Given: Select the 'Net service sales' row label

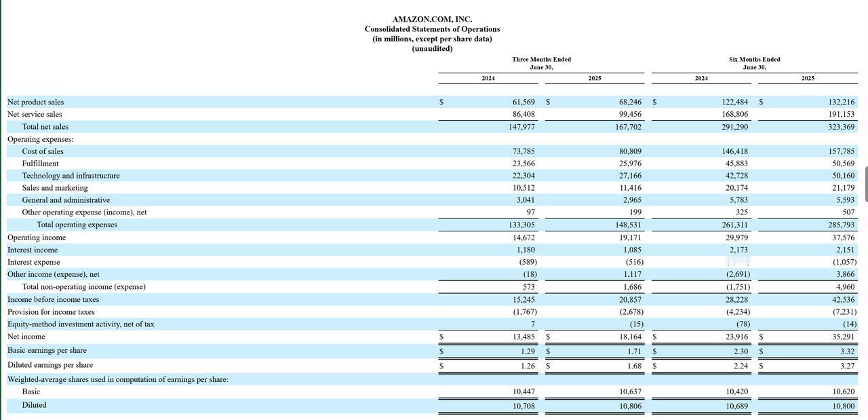Looking at the screenshot, I should tap(35, 114).
